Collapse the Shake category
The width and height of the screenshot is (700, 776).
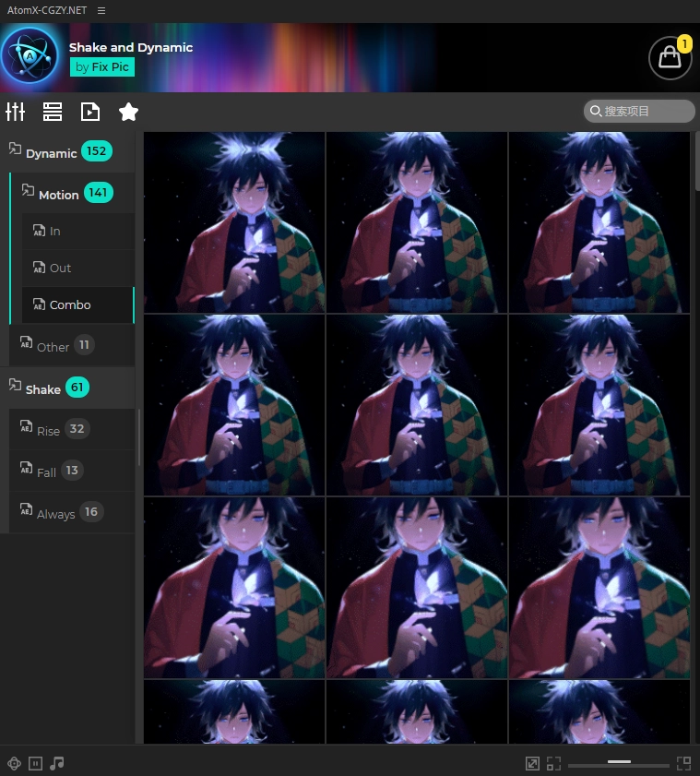pyautogui.click(x=67, y=388)
